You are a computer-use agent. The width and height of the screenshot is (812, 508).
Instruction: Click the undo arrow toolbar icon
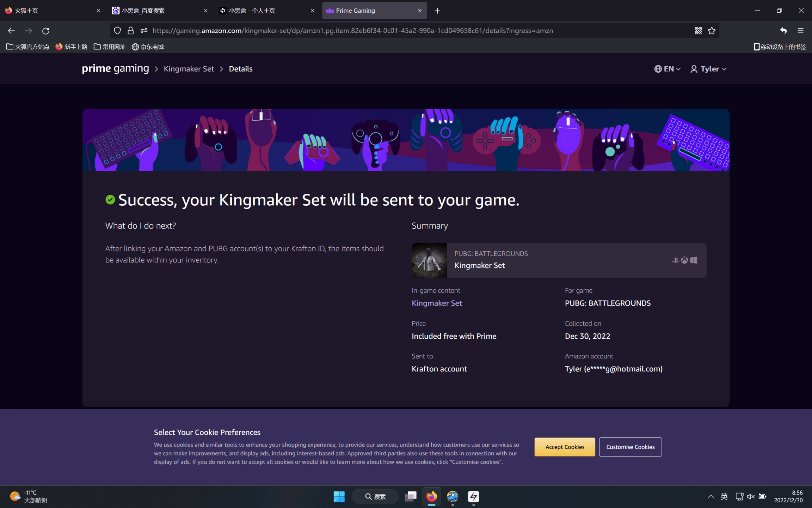pos(783,31)
